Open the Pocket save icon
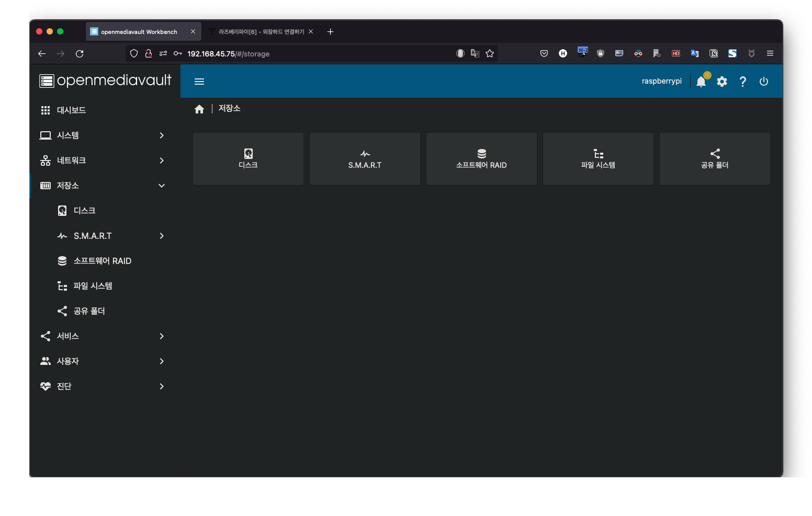Screen dimensions: 812x516 pyautogui.click(x=544, y=53)
